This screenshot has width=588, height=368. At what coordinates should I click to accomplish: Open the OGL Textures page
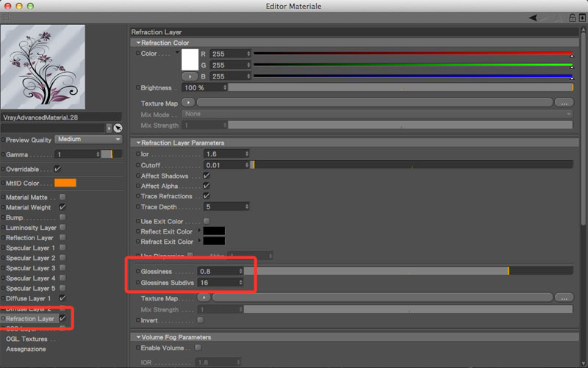(26, 339)
